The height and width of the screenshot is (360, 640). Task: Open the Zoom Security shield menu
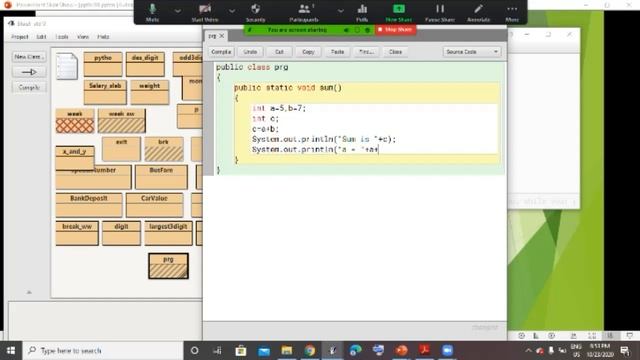coord(256,12)
